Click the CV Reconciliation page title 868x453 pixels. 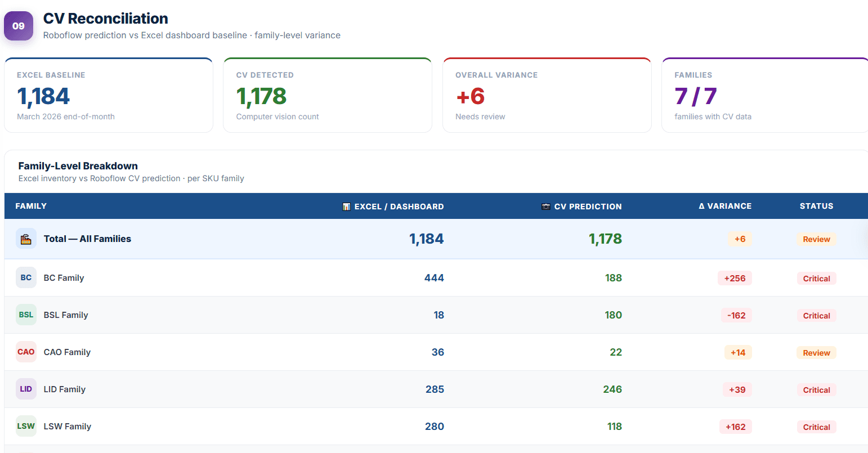pyautogui.click(x=106, y=19)
